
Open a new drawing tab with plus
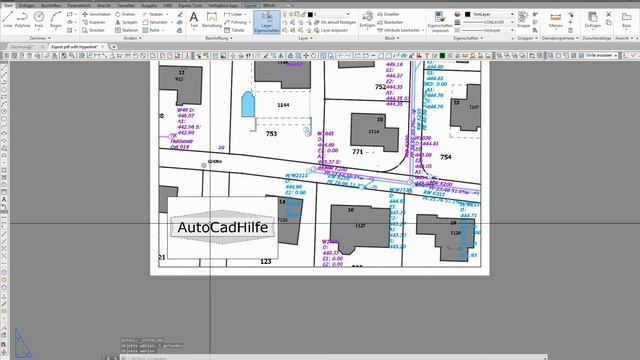coord(113,47)
